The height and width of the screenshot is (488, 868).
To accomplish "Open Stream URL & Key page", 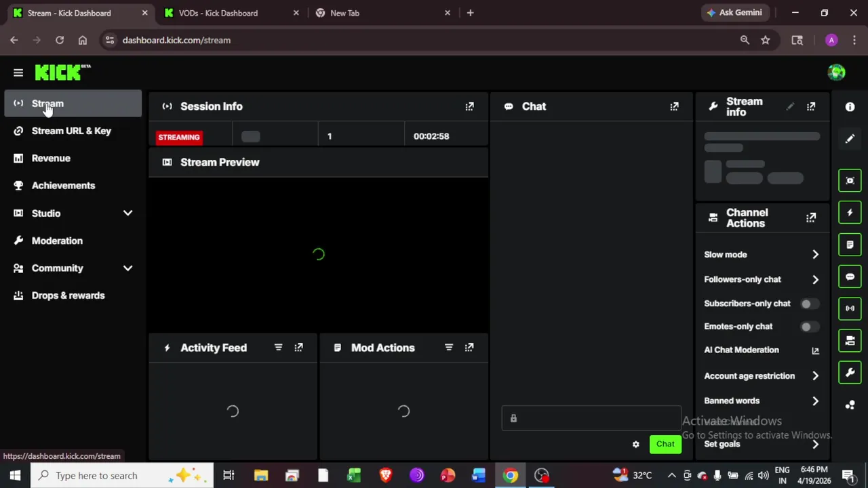I will click(x=73, y=131).
